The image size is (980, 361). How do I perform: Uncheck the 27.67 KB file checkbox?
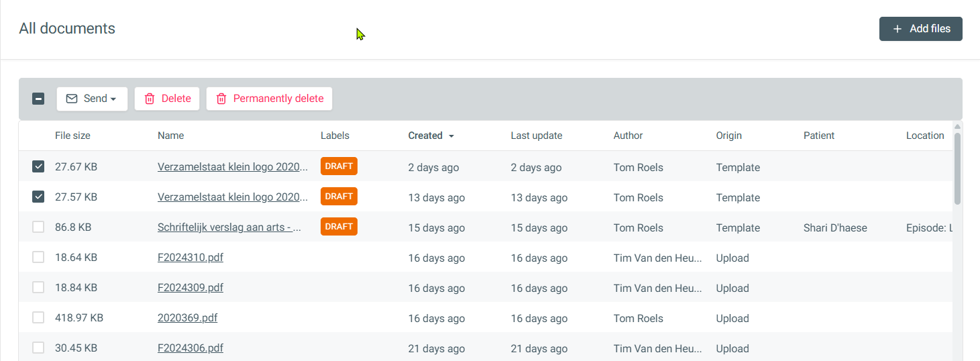39,166
